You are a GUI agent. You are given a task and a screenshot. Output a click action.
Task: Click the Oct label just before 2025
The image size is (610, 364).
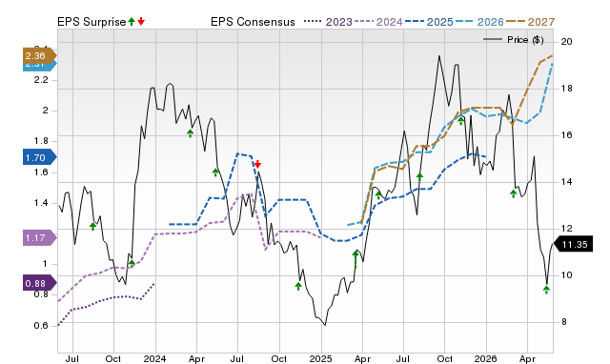coord(279,359)
